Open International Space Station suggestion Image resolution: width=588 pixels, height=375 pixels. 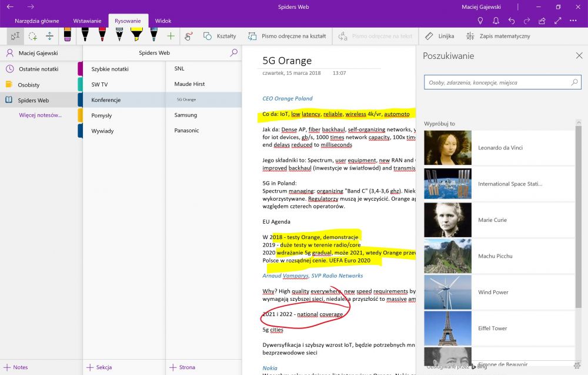click(499, 184)
